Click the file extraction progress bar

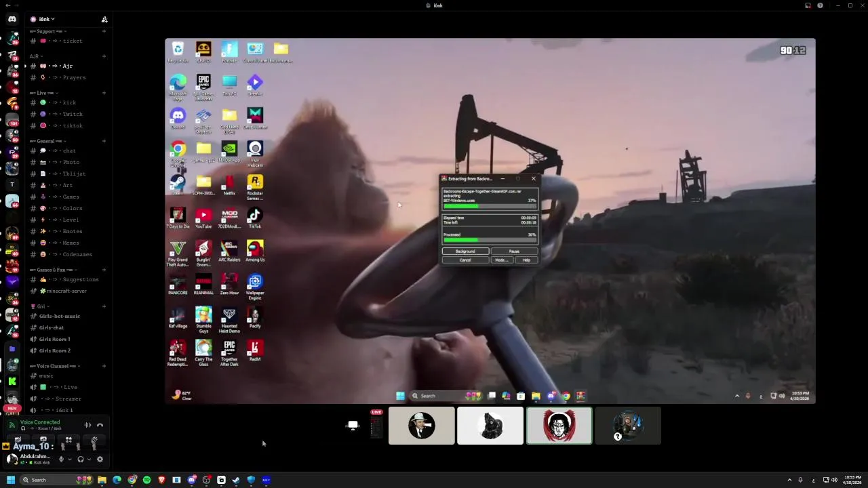pos(490,206)
